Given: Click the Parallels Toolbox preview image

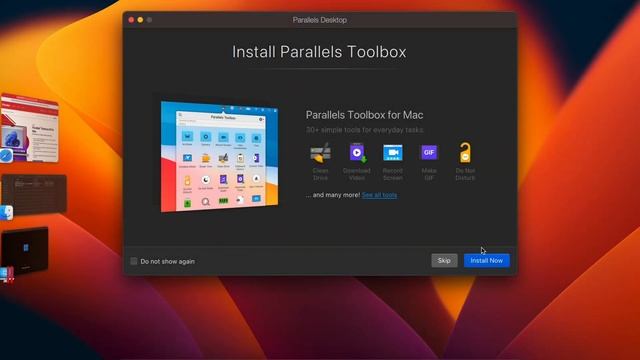Looking at the screenshot, I should [220, 157].
